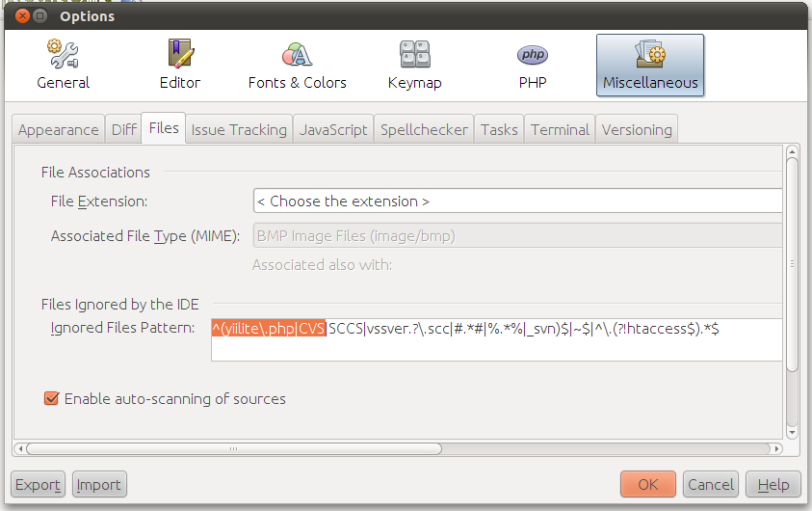Switch to the Versioning tab
This screenshot has width=812, height=511.
(637, 129)
